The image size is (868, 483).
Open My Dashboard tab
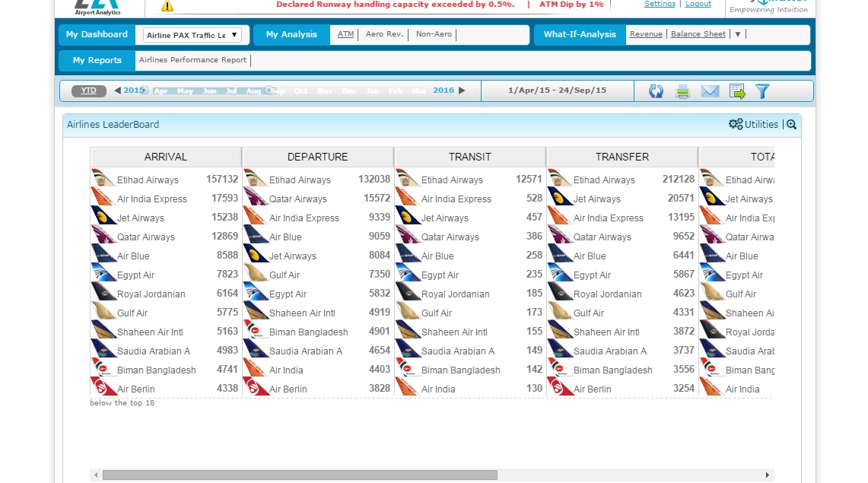click(97, 34)
